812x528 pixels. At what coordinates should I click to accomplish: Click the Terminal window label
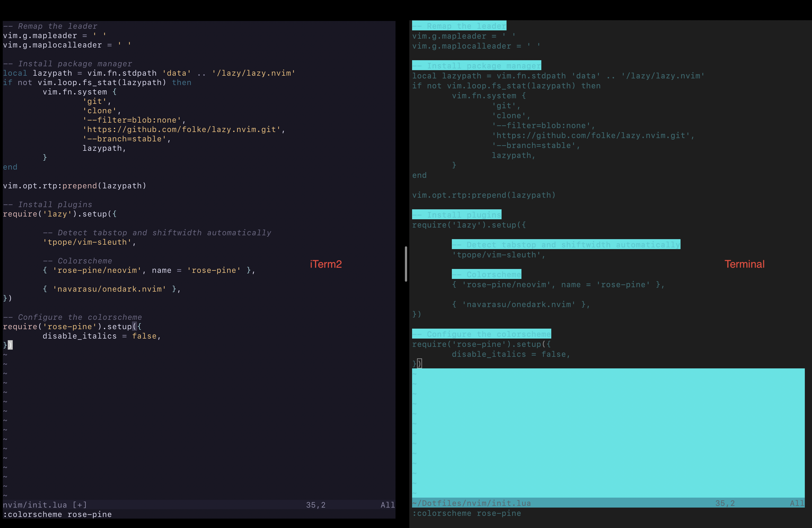tap(744, 264)
